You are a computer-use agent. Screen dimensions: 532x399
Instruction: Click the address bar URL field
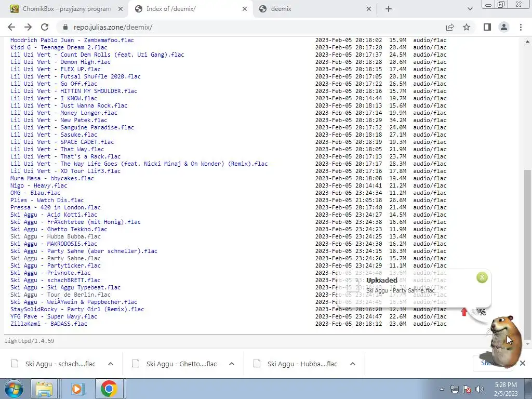(251, 27)
